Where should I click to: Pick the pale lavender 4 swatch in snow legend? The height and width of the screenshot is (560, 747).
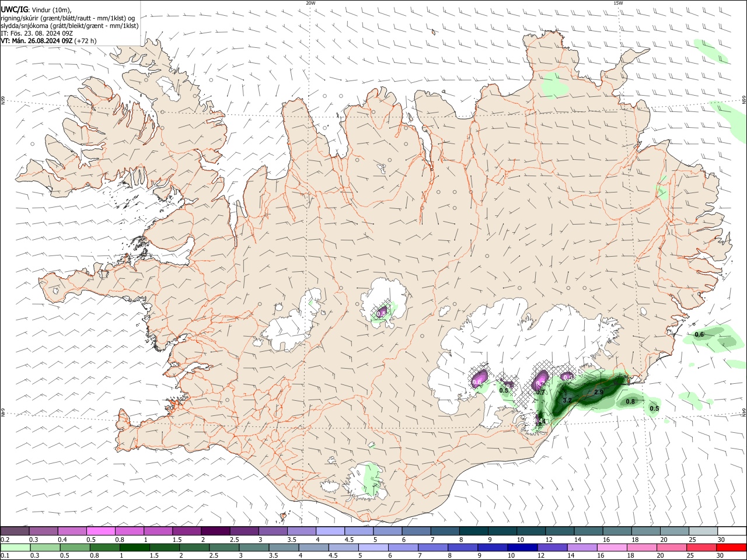330,531
